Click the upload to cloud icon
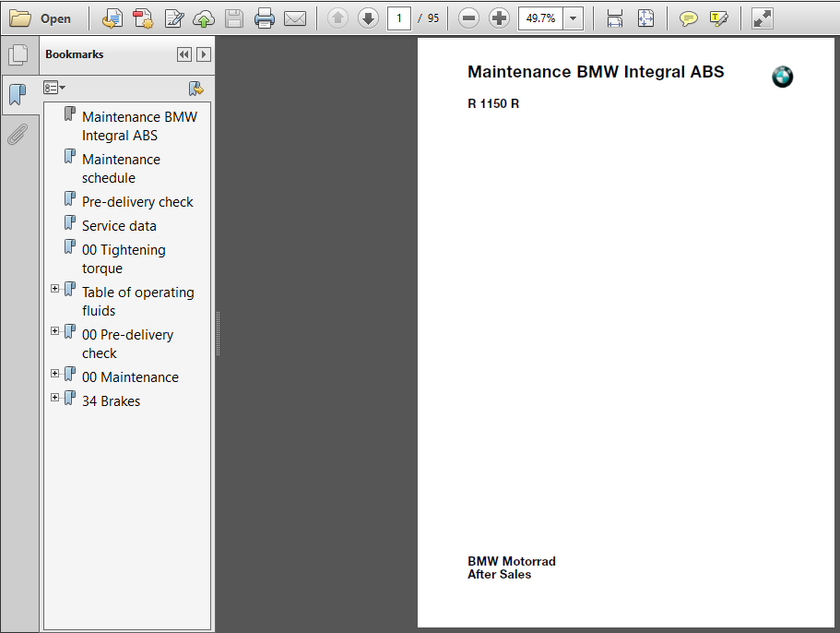 tap(204, 18)
